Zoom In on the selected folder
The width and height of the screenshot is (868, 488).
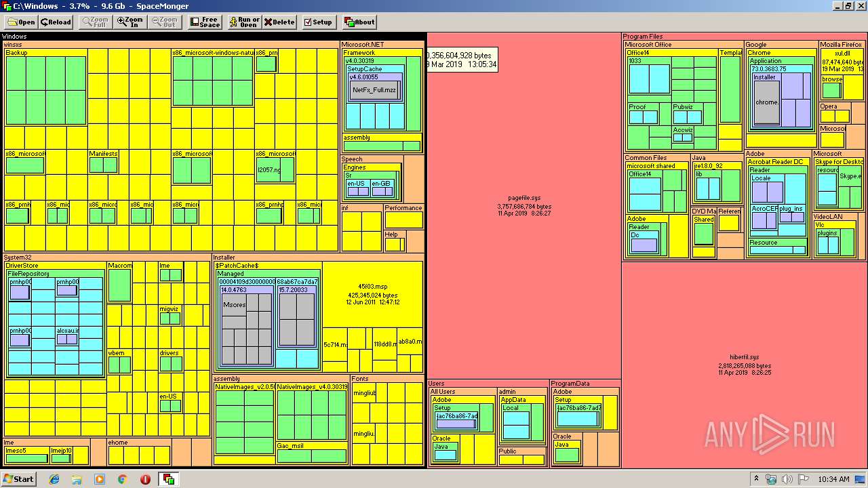click(130, 22)
